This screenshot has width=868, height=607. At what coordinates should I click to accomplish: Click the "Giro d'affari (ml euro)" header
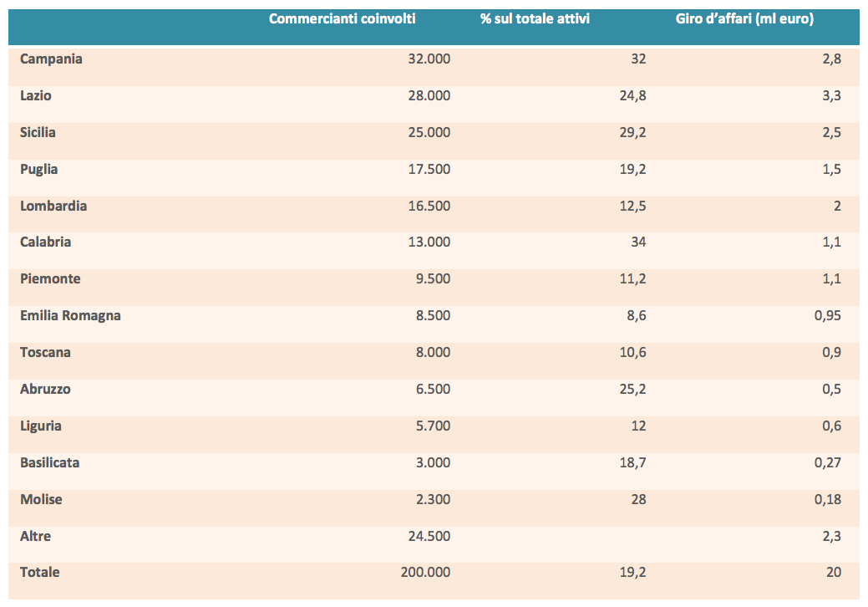point(744,18)
